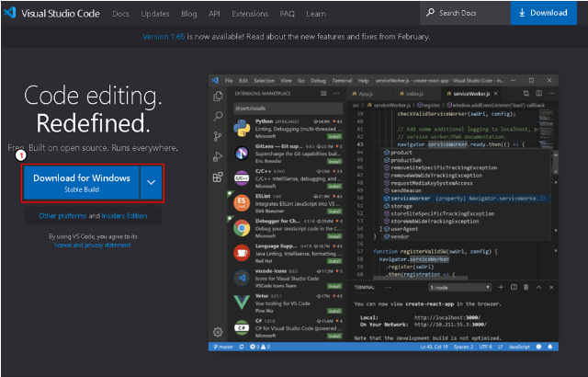Select the ESLint extension icon
The width and height of the screenshot is (588, 377).
coord(242,203)
